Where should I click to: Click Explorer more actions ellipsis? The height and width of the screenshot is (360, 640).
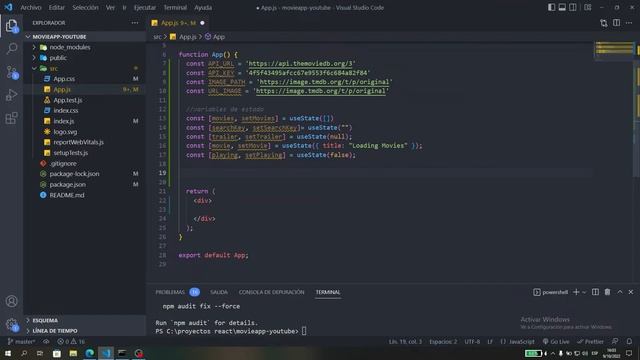click(x=135, y=23)
